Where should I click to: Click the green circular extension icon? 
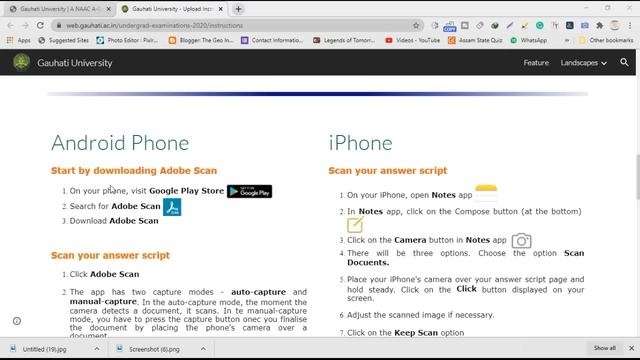click(540, 25)
